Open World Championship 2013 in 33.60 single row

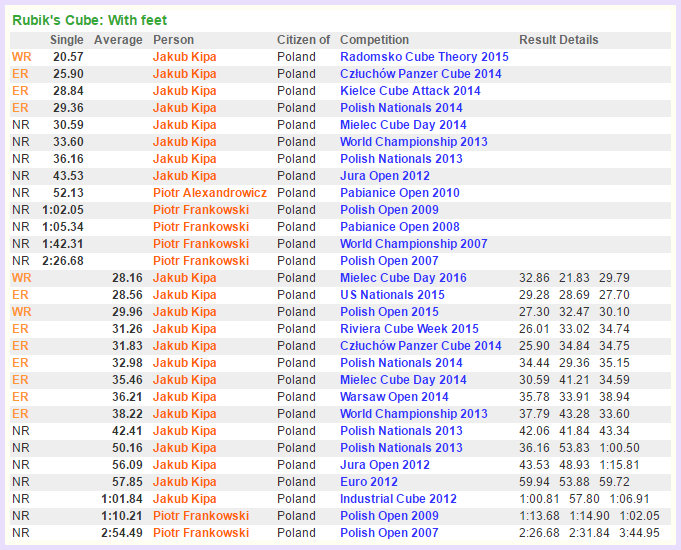coord(413,142)
